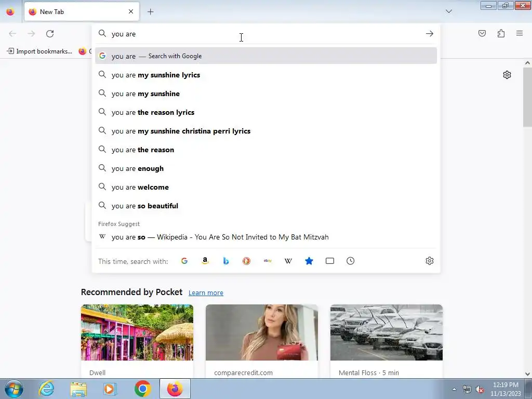The height and width of the screenshot is (399, 532).
Task: Expand the list all tabs chevron
Action: coord(449,11)
